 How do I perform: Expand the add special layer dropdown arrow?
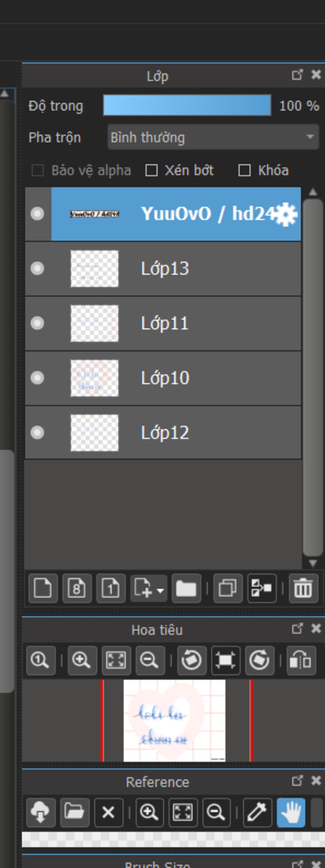point(160,590)
